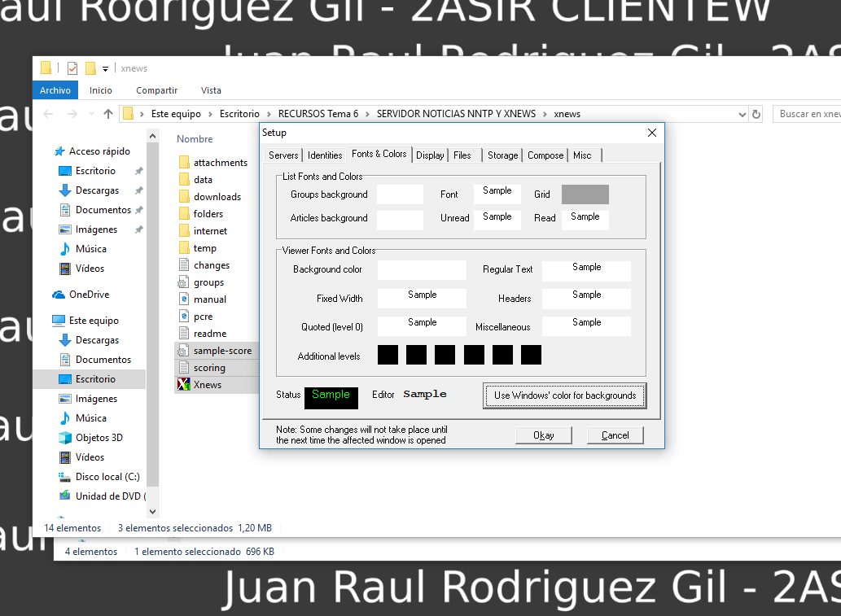Click Escritorio in the address breadcrumb

pos(239,114)
